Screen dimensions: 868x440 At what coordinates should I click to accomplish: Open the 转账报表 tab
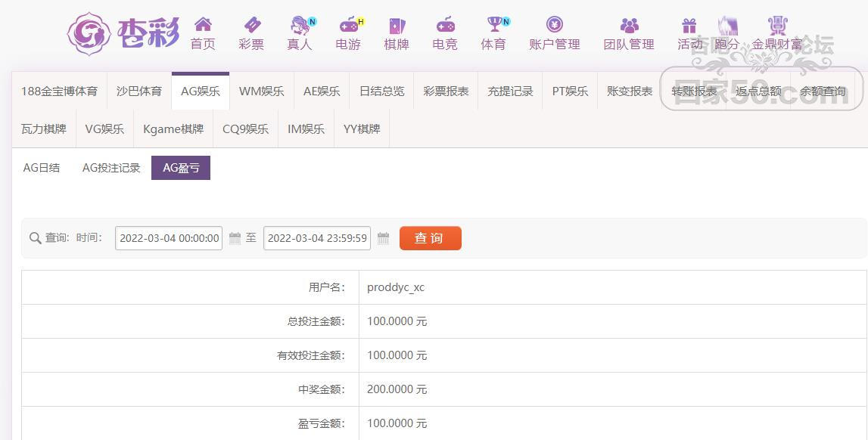click(694, 91)
